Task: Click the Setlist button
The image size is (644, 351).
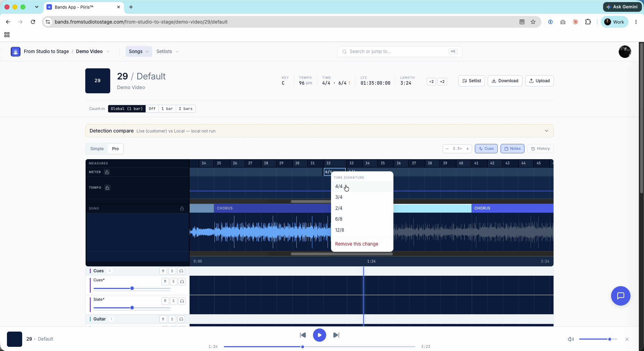Action: tap(471, 81)
